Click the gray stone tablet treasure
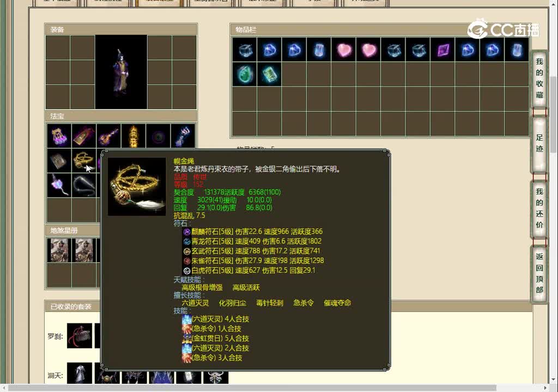This screenshot has height=392, width=558. pos(59,161)
